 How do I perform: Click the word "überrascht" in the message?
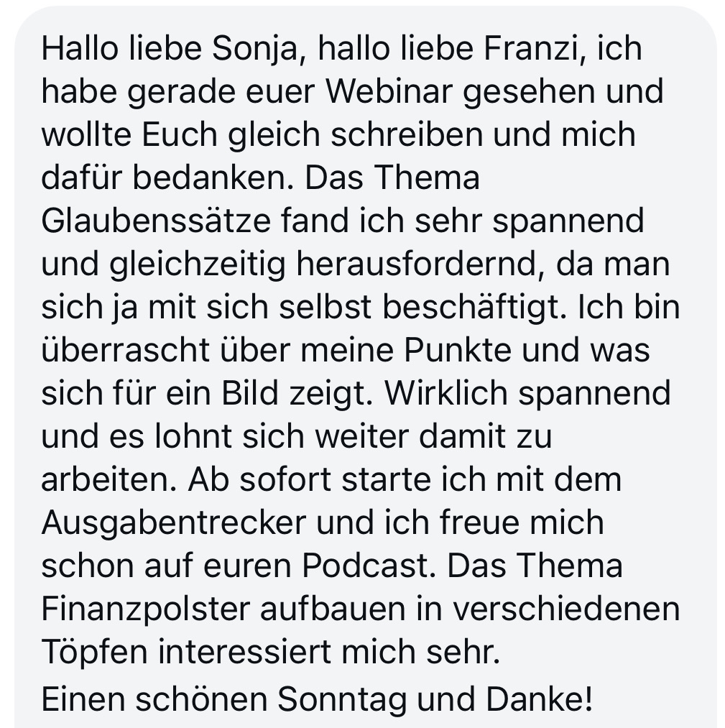coord(125,349)
